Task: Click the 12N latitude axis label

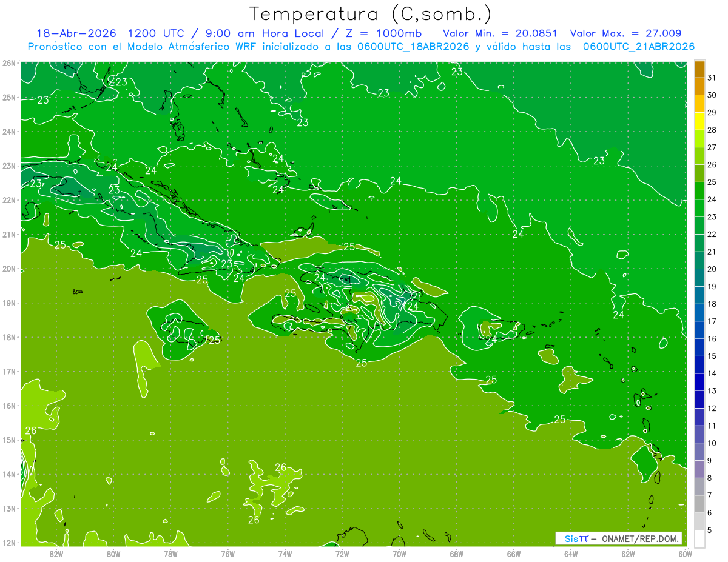Action: pos(8,543)
